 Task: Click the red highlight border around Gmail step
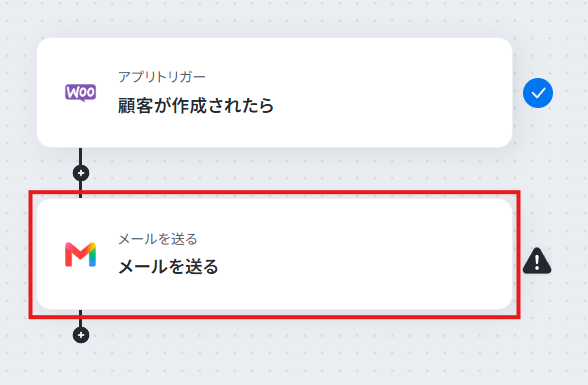[274, 192]
